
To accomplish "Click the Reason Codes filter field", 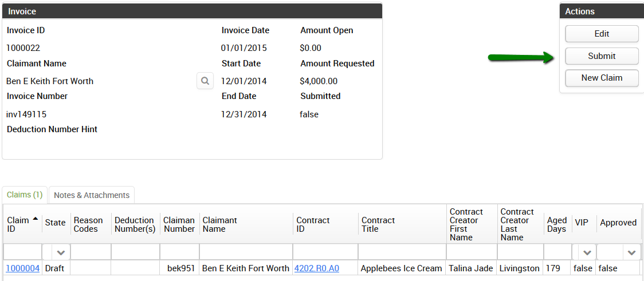I will point(91,252).
